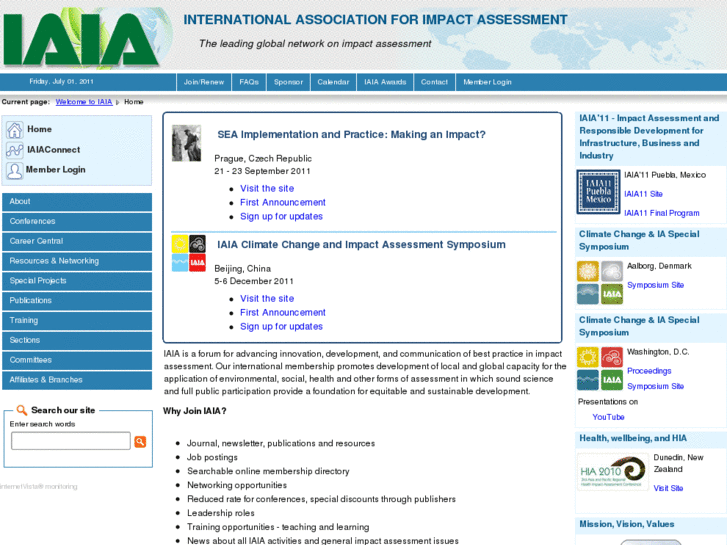727x545 pixels.
Task: Click the Why Join IAIA? heading
Action: click(194, 411)
